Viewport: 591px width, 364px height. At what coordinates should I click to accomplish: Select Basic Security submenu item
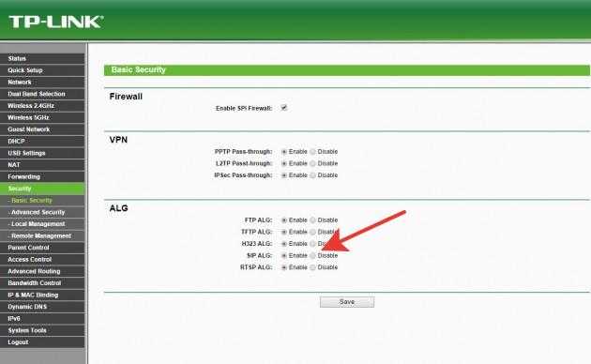coord(42,200)
